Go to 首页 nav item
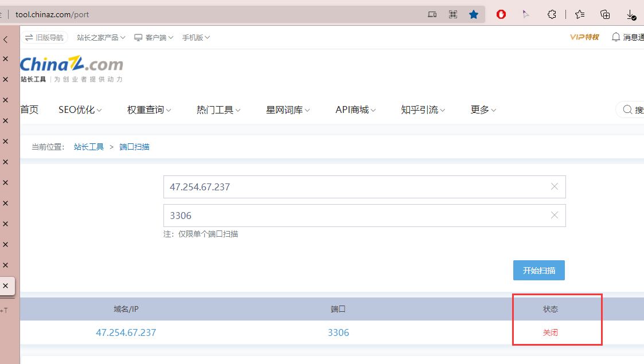The height and width of the screenshot is (364, 644). pyautogui.click(x=29, y=110)
